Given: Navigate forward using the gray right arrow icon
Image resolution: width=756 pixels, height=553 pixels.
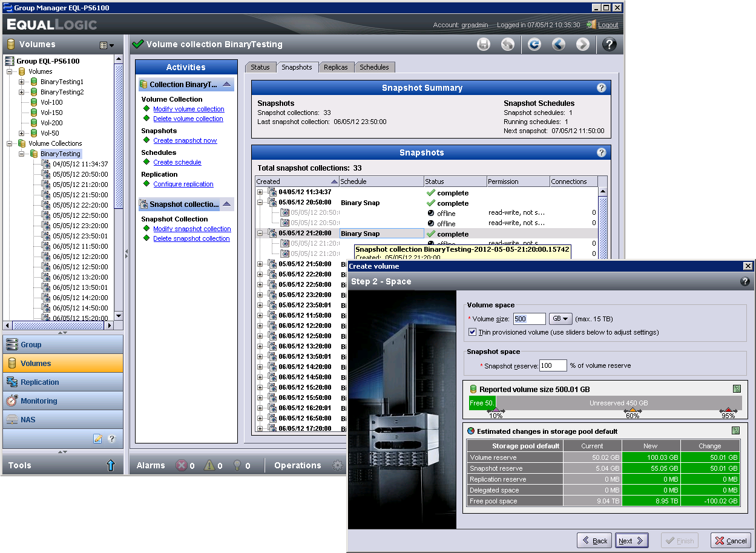Looking at the screenshot, I should tap(582, 44).
